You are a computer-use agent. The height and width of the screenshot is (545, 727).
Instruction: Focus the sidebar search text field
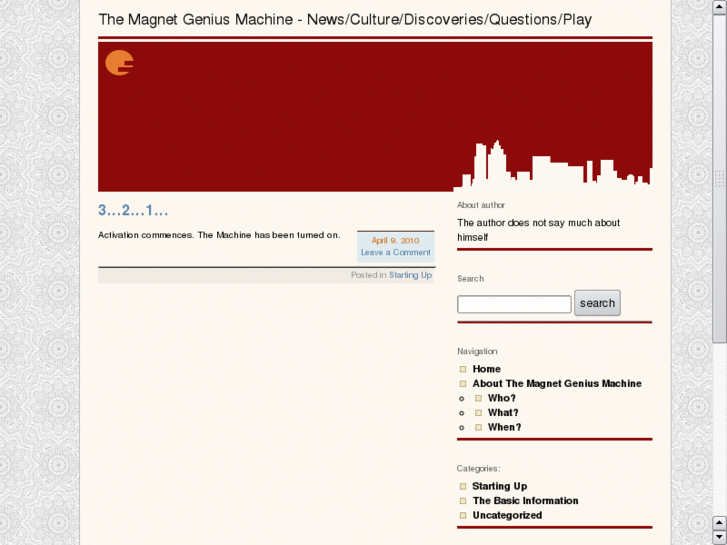(514, 304)
